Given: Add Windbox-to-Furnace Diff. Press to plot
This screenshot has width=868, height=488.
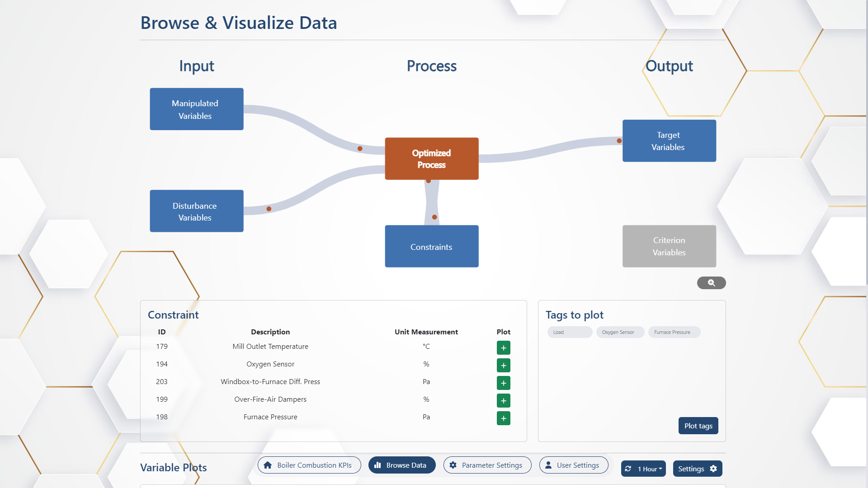Looking at the screenshot, I should 503,383.
